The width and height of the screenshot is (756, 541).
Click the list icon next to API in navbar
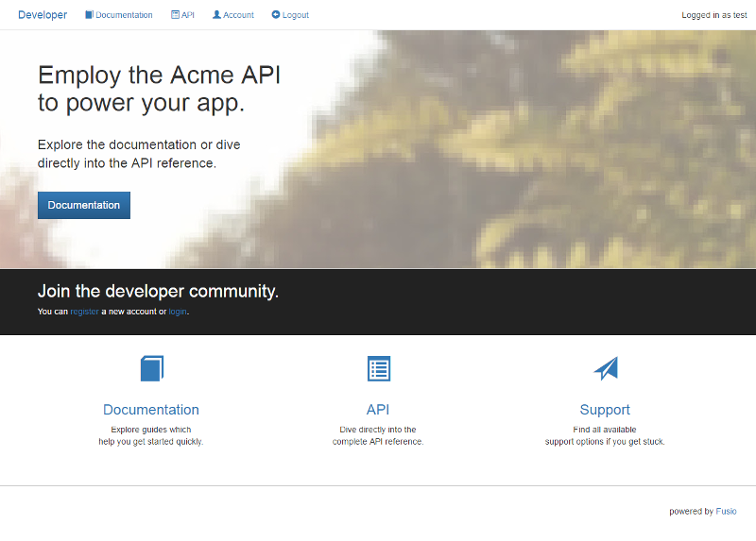coord(175,15)
